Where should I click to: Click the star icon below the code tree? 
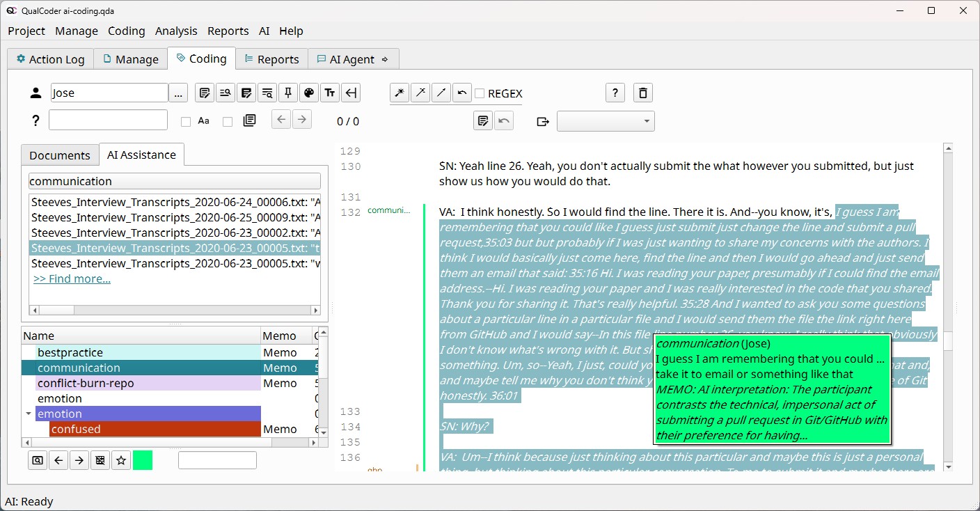tap(121, 460)
